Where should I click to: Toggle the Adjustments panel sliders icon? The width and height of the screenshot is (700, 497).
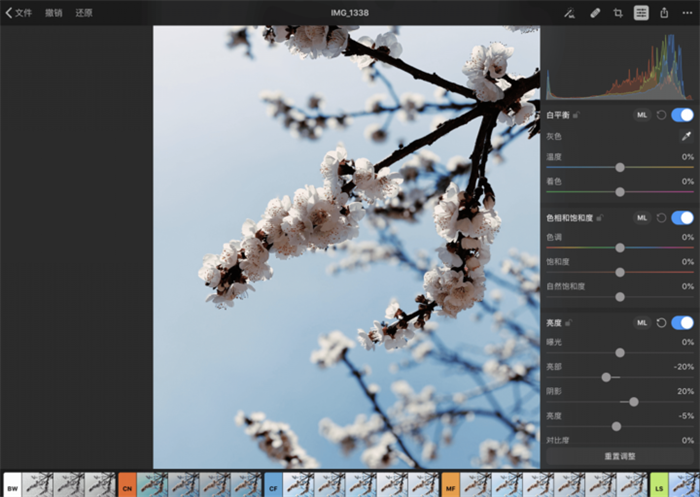pos(641,13)
